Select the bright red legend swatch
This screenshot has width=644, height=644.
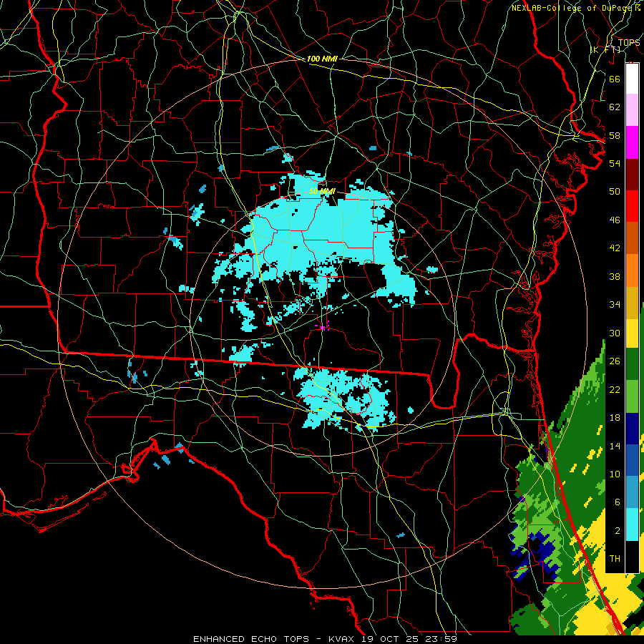click(632, 206)
